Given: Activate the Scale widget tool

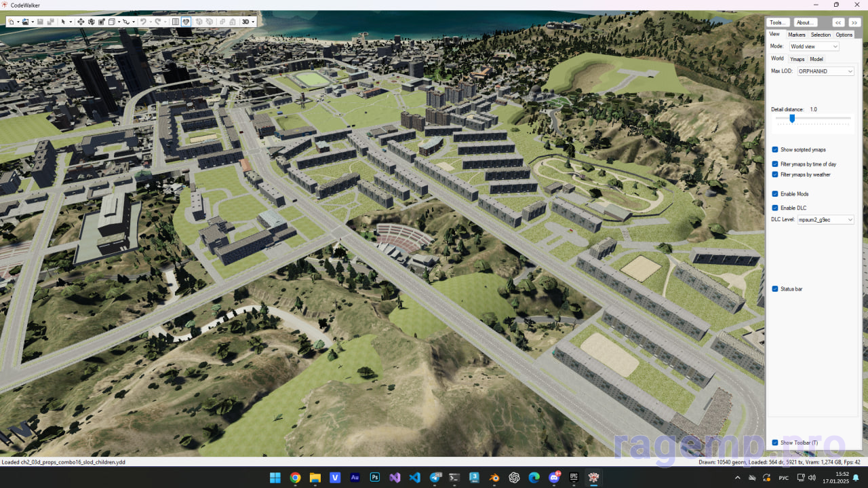Looking at the screenshot, I should pos(101,22).
